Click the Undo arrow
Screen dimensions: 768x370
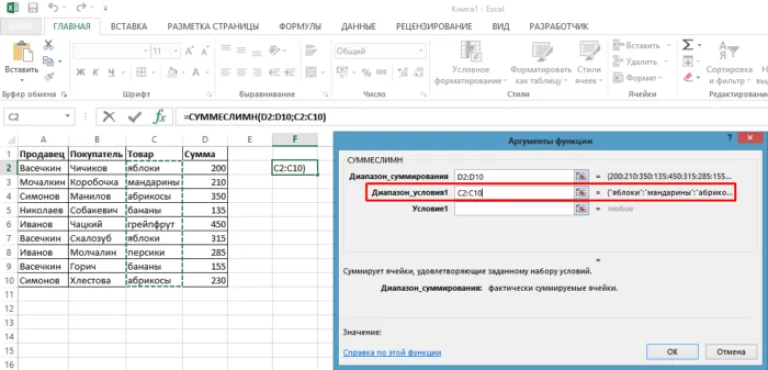53,8
